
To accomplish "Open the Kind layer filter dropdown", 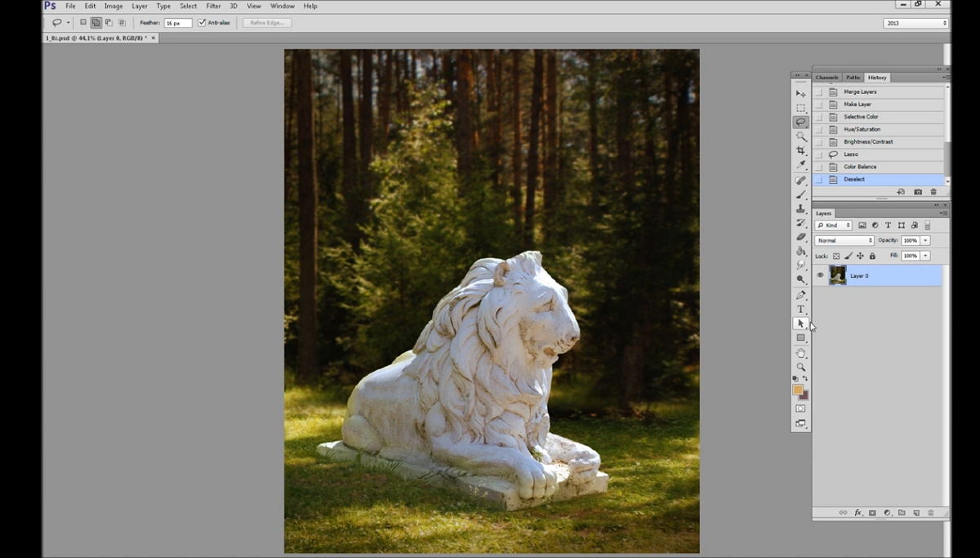I will (834, 225).
